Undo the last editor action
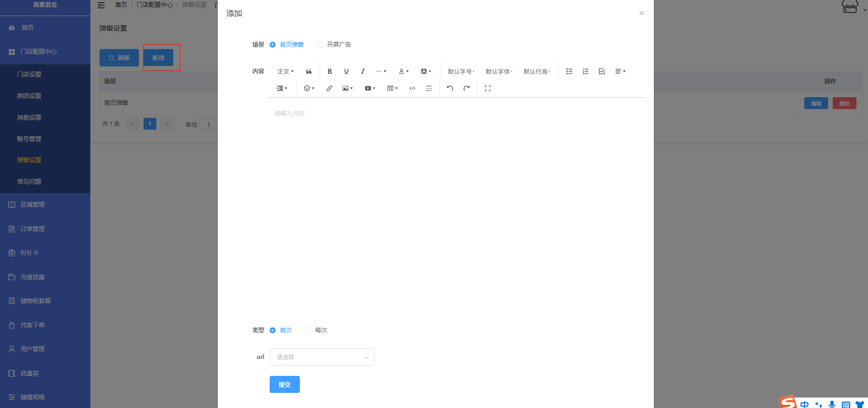This screenshot has width=868, height=408. tap(450, 88)
